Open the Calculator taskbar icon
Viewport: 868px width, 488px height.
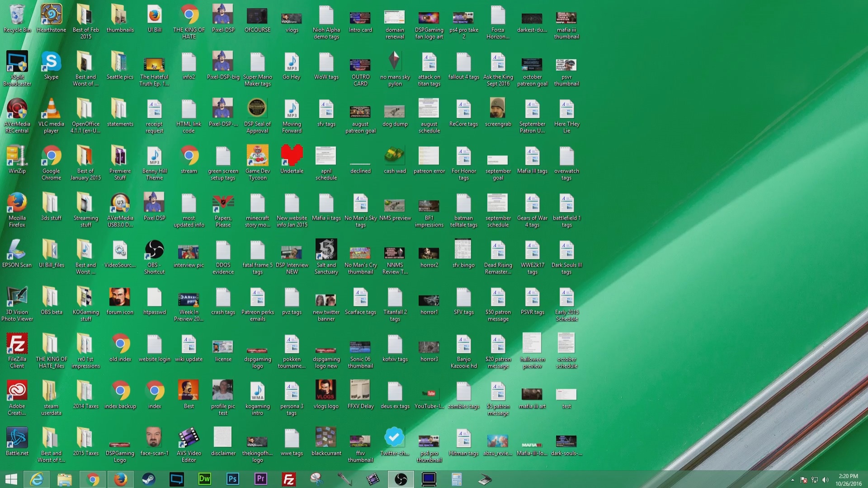pos(457,479)
